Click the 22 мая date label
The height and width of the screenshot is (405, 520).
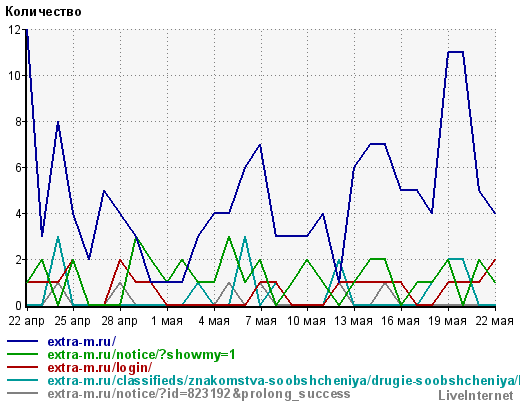tap(494, 321)
